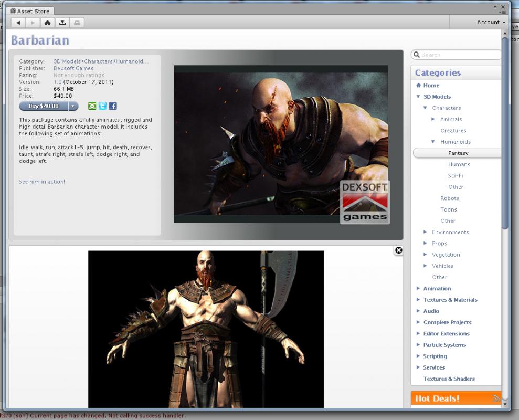The width and height of the screenshot is (519, 420).
Task: Select the Fantasy category
Action: coord(458,153)
